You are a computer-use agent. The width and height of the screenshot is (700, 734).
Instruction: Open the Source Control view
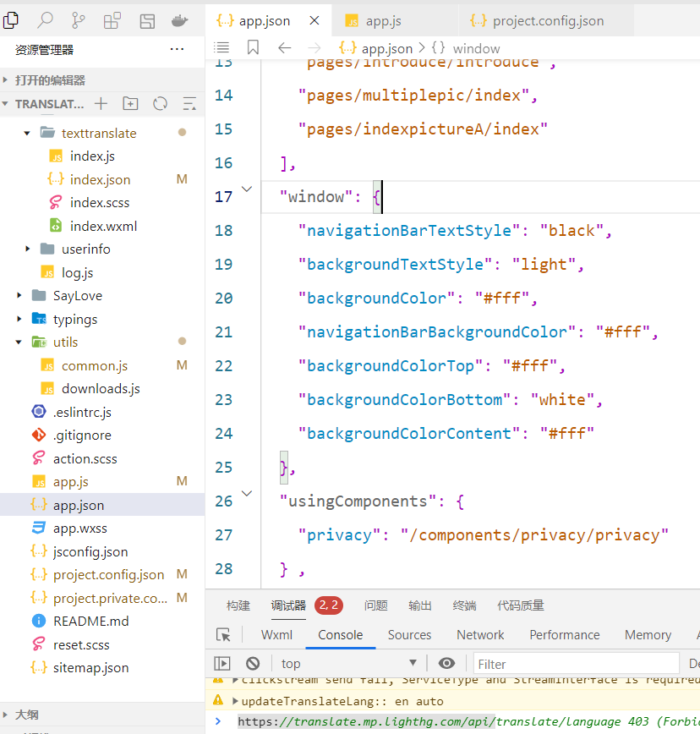click(79, 20)
